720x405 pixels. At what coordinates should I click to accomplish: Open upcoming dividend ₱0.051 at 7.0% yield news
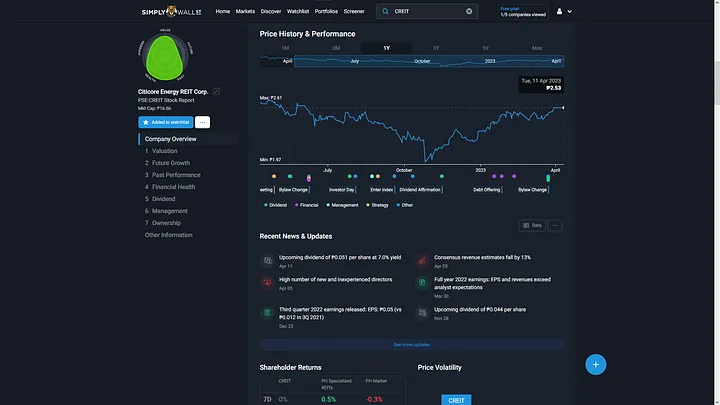(x=340, y=258)
